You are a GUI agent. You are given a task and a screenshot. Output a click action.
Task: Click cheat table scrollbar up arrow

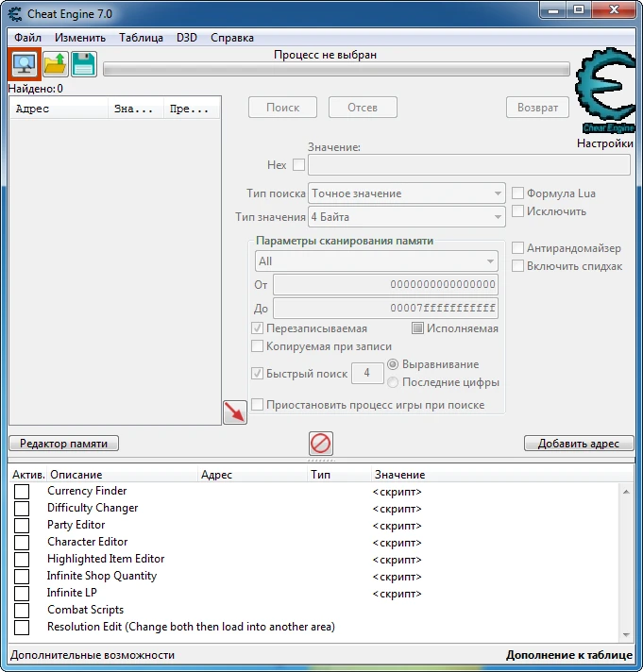[x=626, y=492]
